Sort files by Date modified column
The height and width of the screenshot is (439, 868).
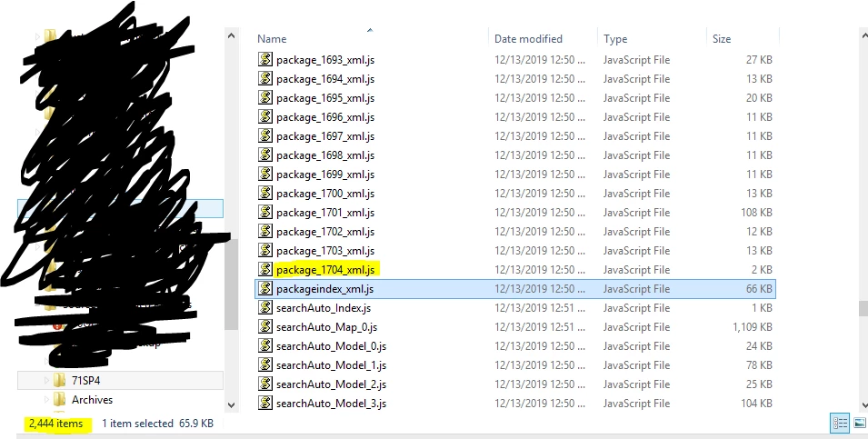tap(528, 39)
